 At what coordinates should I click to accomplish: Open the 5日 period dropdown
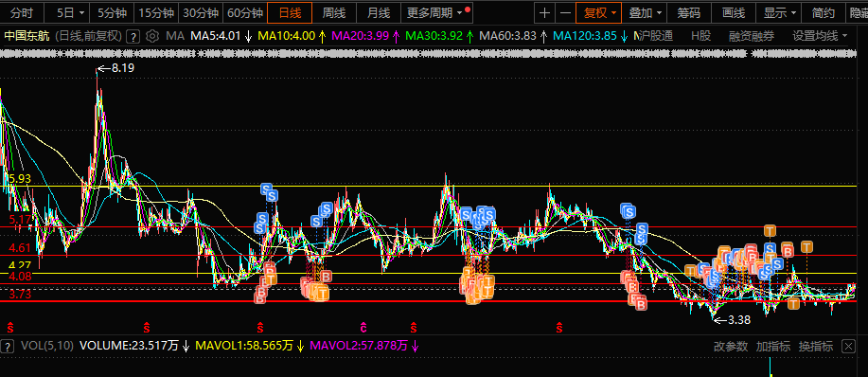click(x=71, y=12)
